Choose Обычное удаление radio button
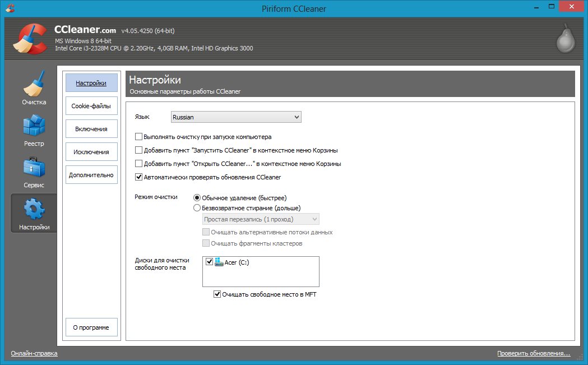The image size is (588, 365). coord(197,198)
